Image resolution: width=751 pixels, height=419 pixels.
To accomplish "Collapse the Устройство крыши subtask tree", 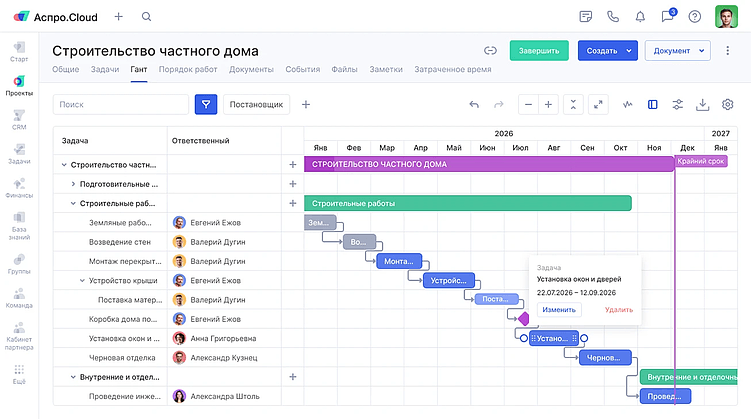I will [x=82, y=281].
